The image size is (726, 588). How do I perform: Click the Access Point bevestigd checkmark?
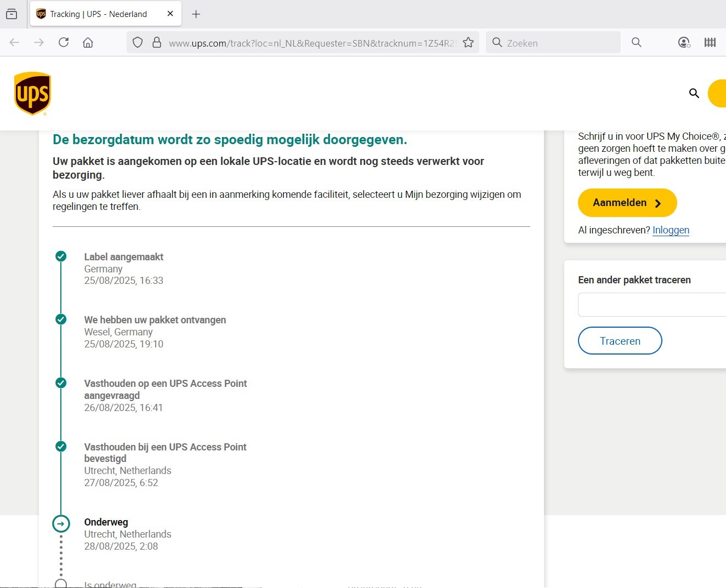tap(61, 446)
